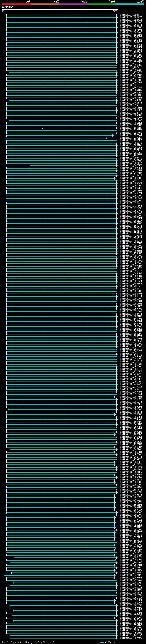Open the UniRef100_Q6BVL2 hit label
This screenshot has width=146, height=644.
point(131,623)
